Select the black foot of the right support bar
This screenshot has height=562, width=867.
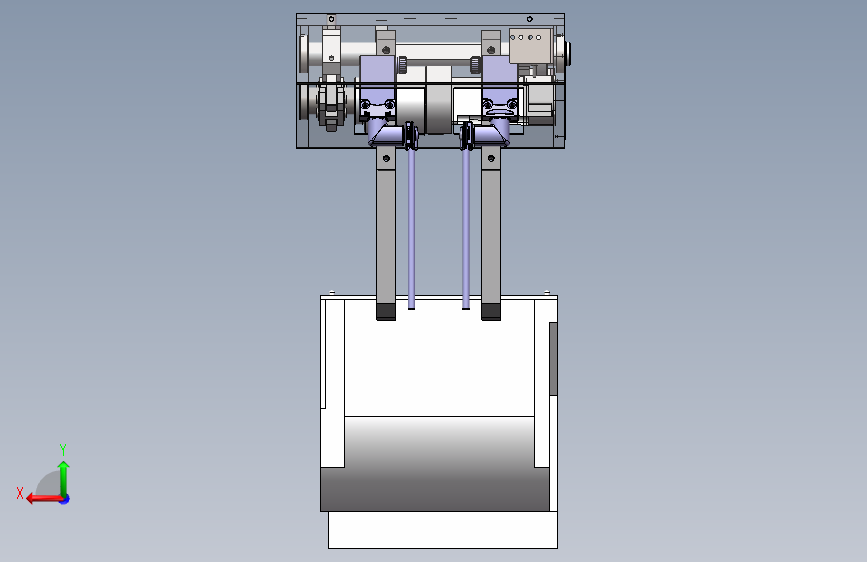tap(491, 312)
